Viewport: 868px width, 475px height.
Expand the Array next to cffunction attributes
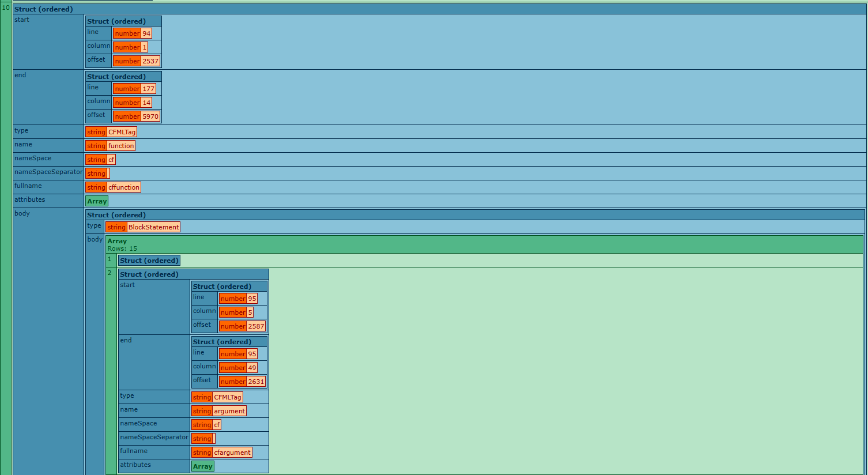pos(97,201)
